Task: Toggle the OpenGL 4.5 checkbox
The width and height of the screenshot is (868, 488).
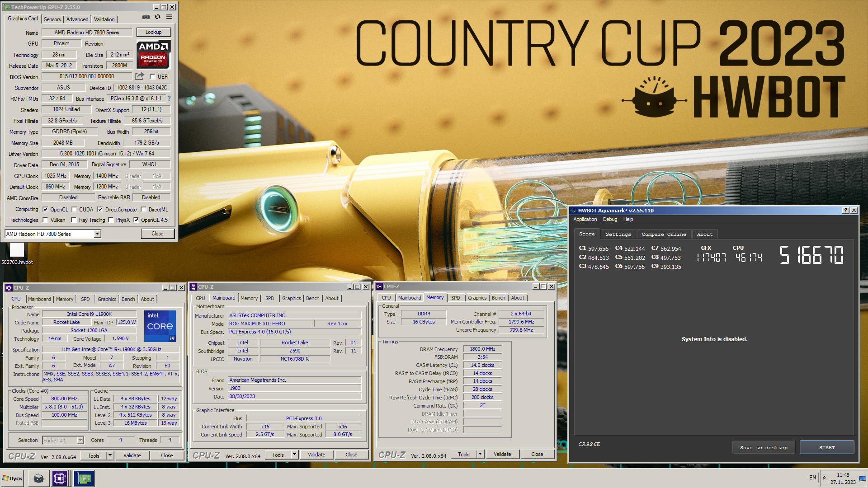Action: click(x=136, y=220)
